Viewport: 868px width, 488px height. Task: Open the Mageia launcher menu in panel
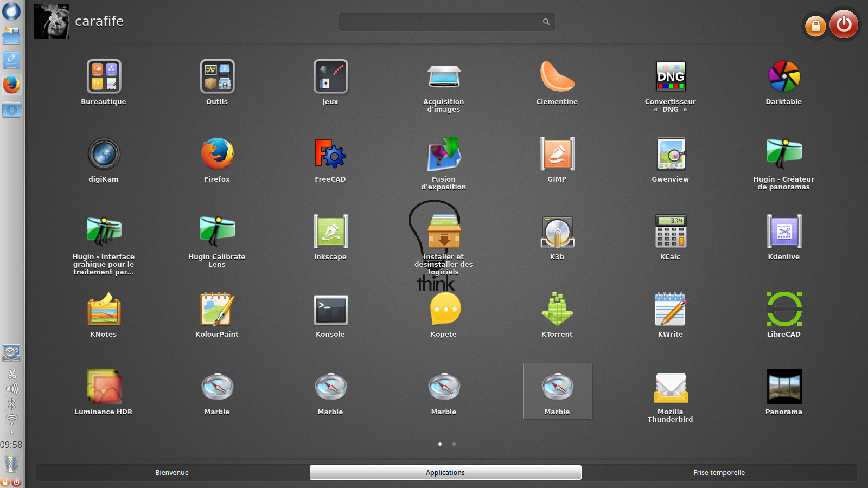11,11
